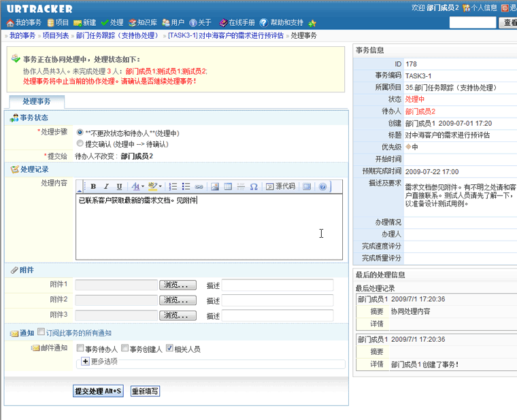The width and height of the screenshot is (517, 420).
Task: Click red 部门成员2 in 待办人 row
Action: coord(420,111)
